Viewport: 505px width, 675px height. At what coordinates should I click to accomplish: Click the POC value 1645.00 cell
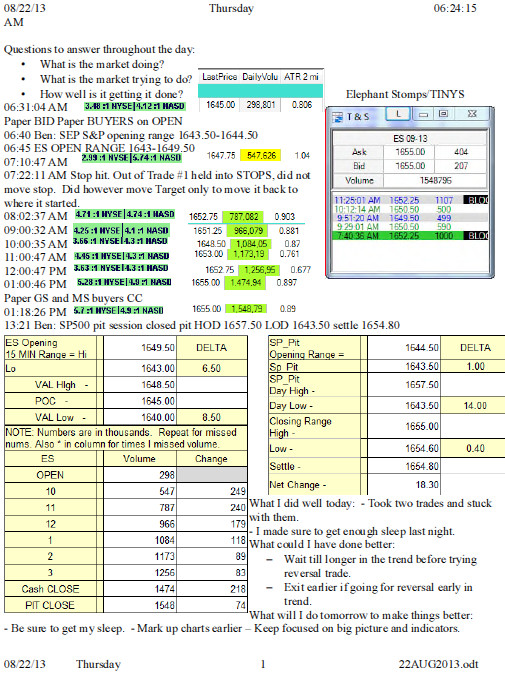click(x=140, y=401)
